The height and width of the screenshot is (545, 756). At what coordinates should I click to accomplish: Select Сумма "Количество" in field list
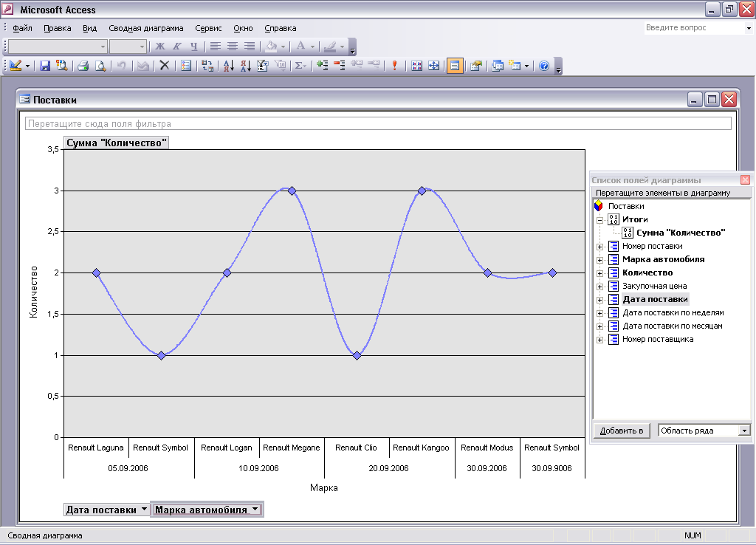point(681,233)
